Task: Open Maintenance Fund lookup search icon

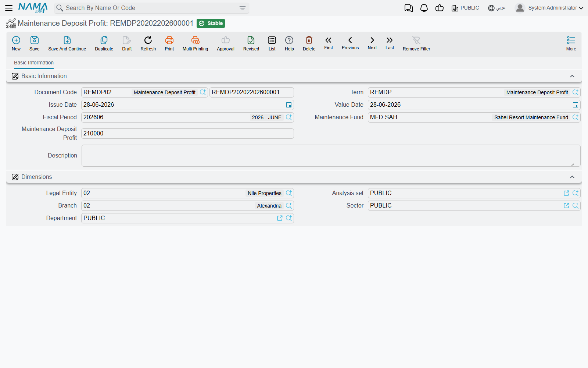Action: click(576, 117)
